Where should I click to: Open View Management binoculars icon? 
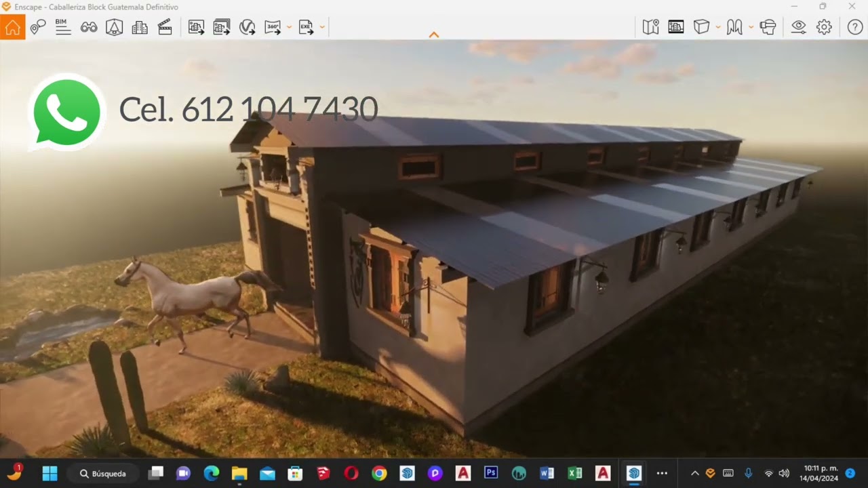(x=89, y=27)
